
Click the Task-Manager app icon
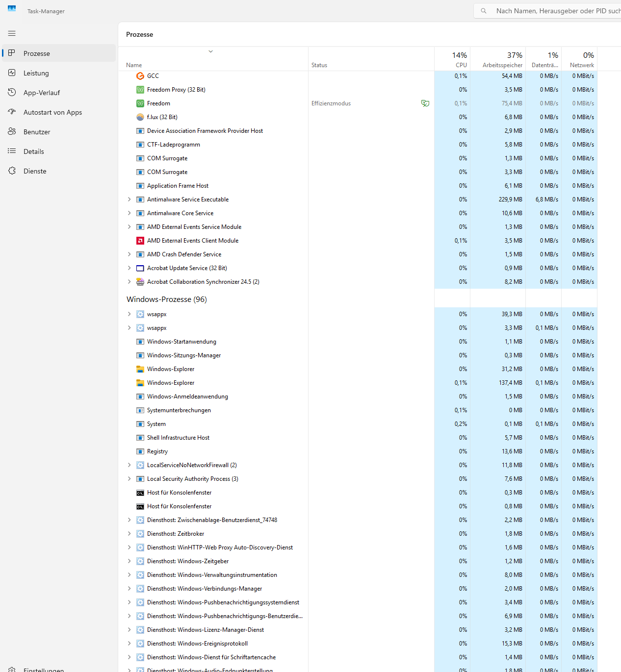coord(12,9)
